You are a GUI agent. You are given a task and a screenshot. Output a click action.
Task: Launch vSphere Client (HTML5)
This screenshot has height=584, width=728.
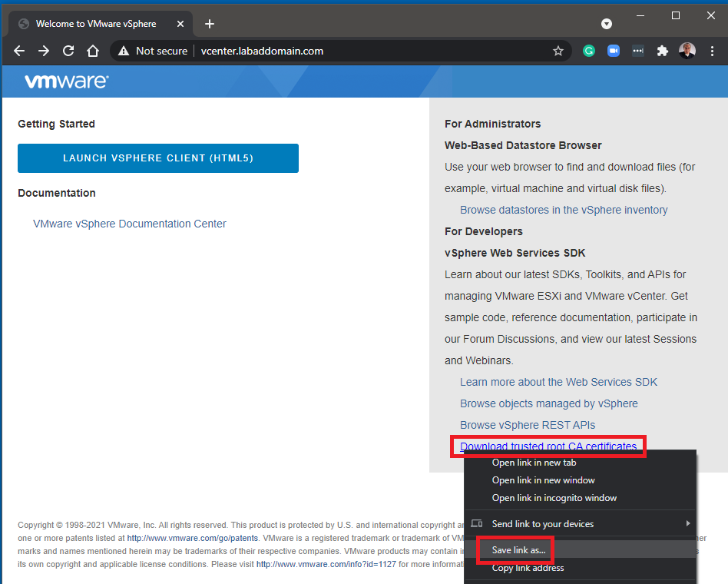click(x=158, y=158)
